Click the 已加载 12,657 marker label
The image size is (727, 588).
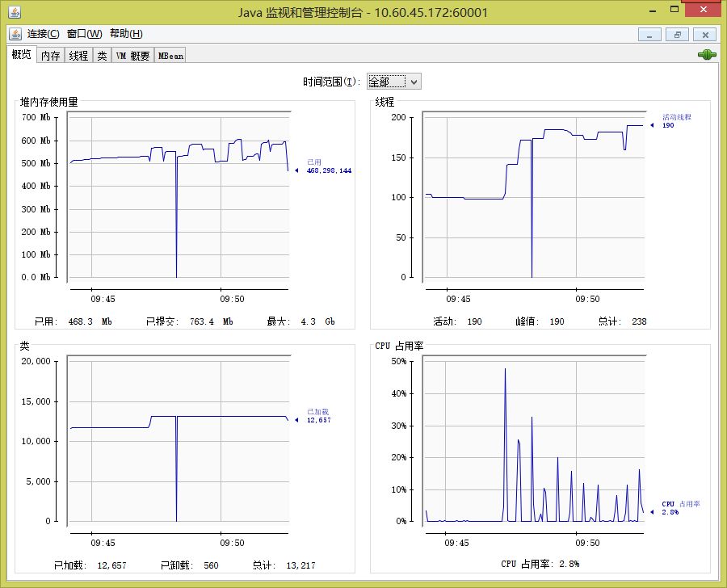314,416
